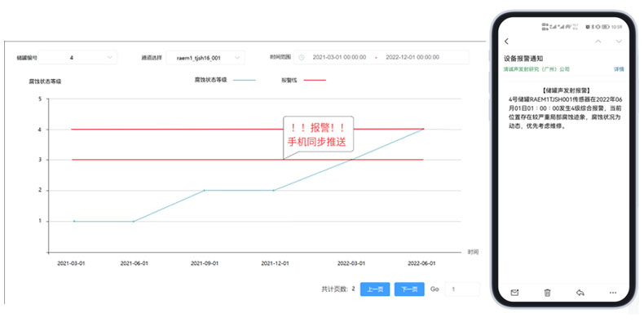Go to previous message with up chevron
The image size is (644, 322).
598,41
